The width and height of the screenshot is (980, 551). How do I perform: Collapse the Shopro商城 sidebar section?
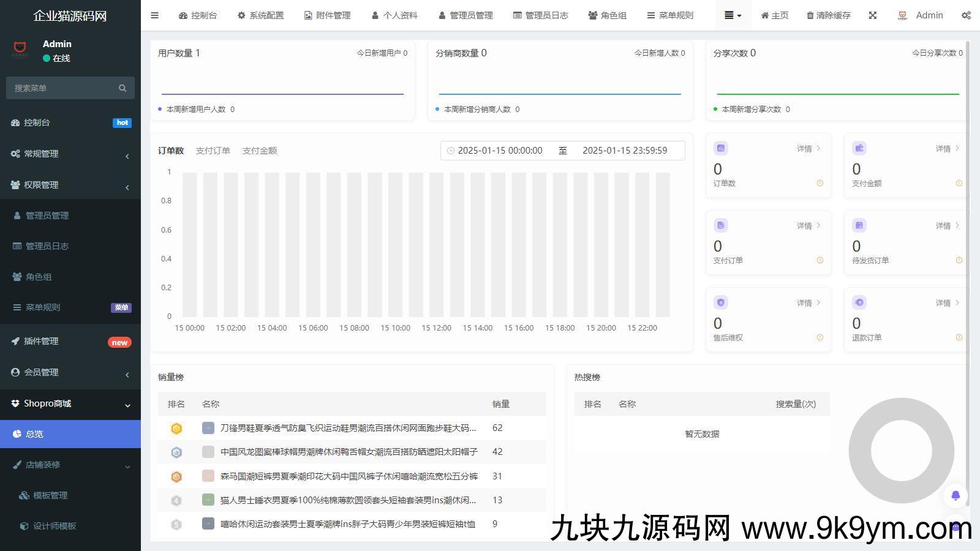tap(70, 403)
